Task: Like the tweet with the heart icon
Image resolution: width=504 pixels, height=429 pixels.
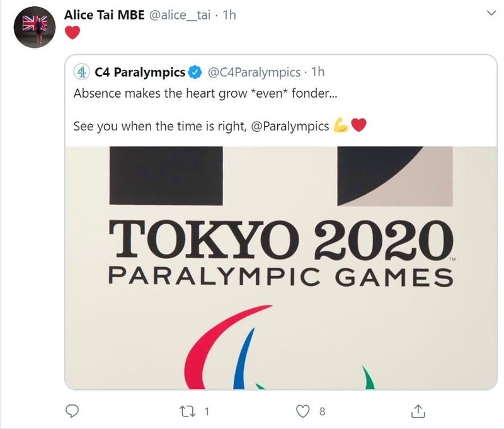Action: tap(304, 411)
